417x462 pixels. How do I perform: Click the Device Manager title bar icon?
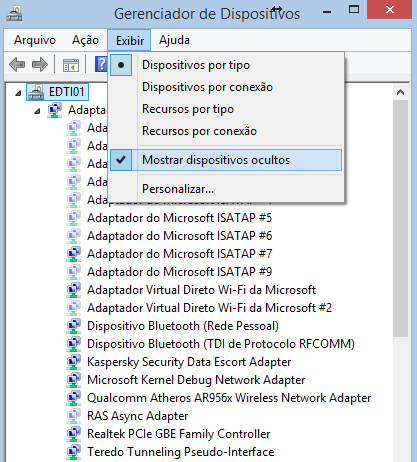click(x=14, y=14)
